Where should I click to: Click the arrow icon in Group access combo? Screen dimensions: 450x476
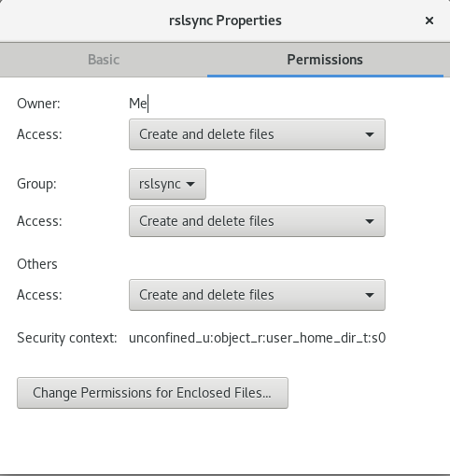[370, 221]
